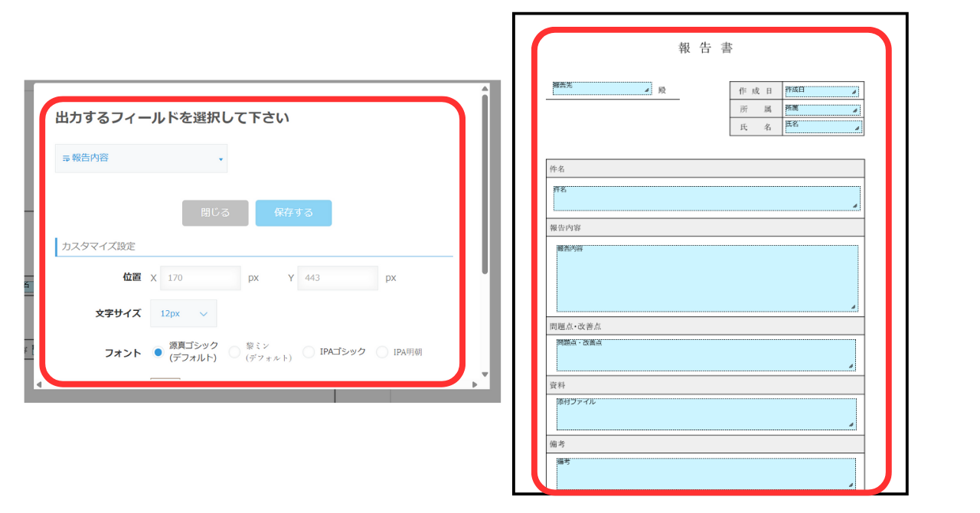
Task: Select the 添付ファイル blue field box
Action: 706,414
